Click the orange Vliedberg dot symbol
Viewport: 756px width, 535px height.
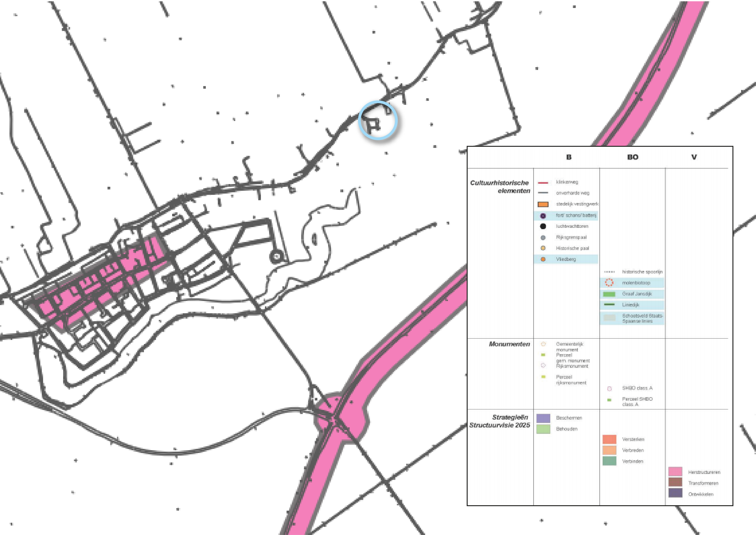pyautogui.click(x=543, y=259)
